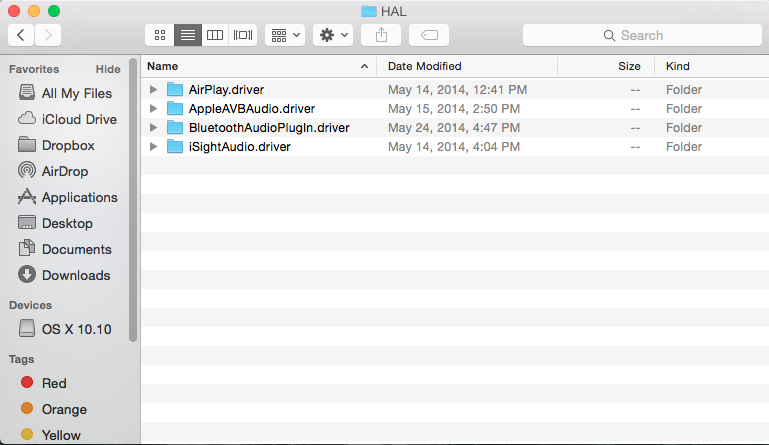Click the Share toolbar button
The width and height of the screenshot is (769, 445).
pyautogui.click(x=381, y=35)
